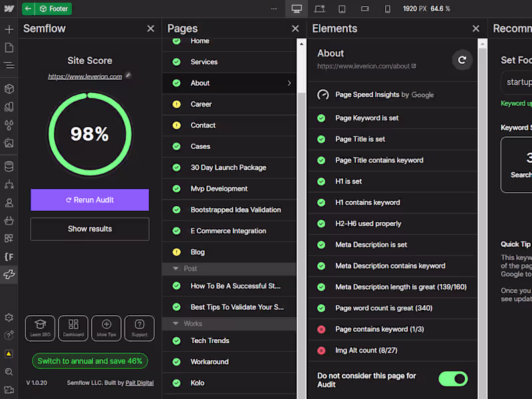Select the Career page row
Image resolution: width=532 pixels, height=399 pixels.
229,104
